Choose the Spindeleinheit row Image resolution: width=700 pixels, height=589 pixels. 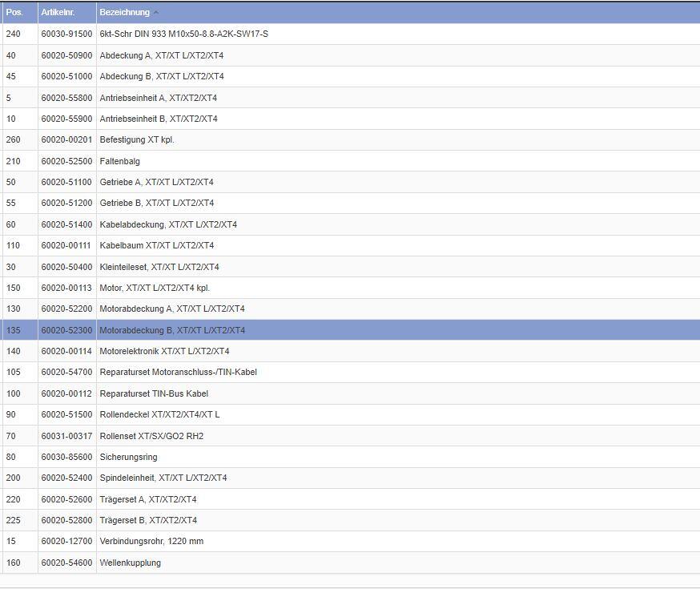point(163,478)
